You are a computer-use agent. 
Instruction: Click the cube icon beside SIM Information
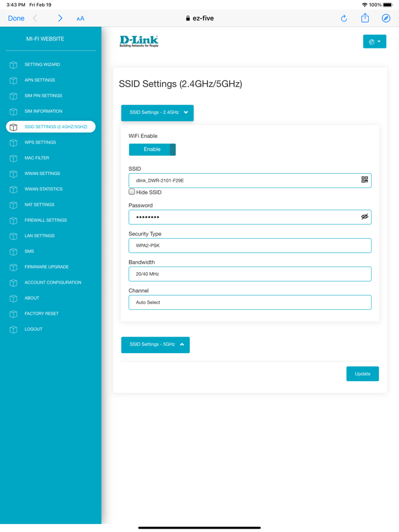[x=13, y=112]
